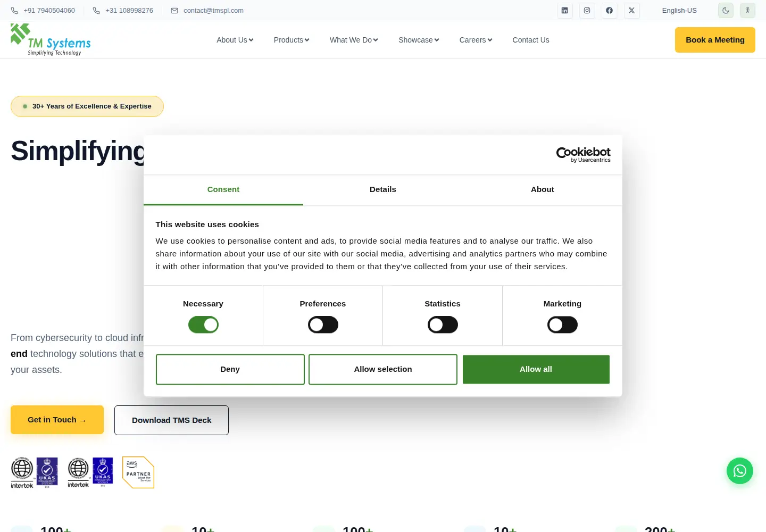Click the 30+ Years of Excellence badge
Image resolution: width=766 pixels, height=532 pixels.
87,106
